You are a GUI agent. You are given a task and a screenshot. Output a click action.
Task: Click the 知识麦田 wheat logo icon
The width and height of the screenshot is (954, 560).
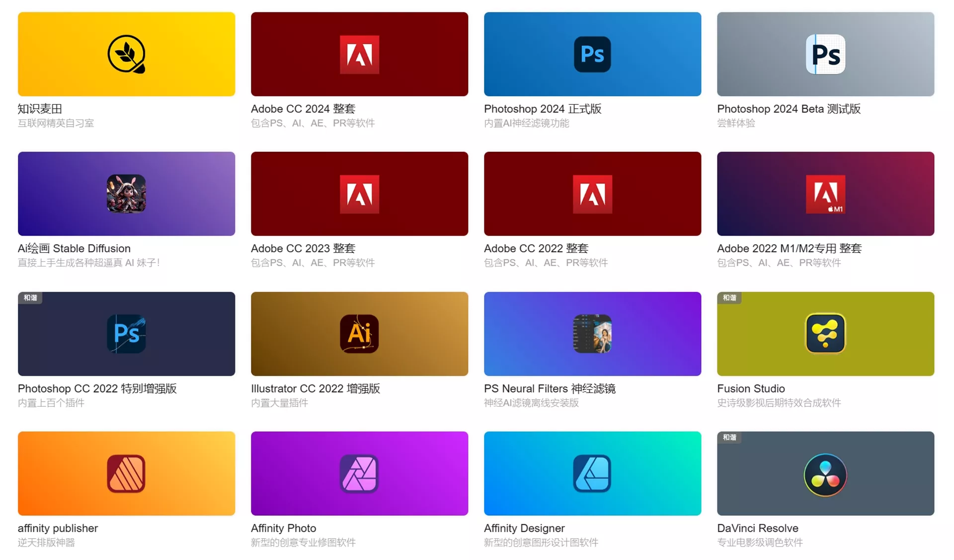(x=126, y=54)
